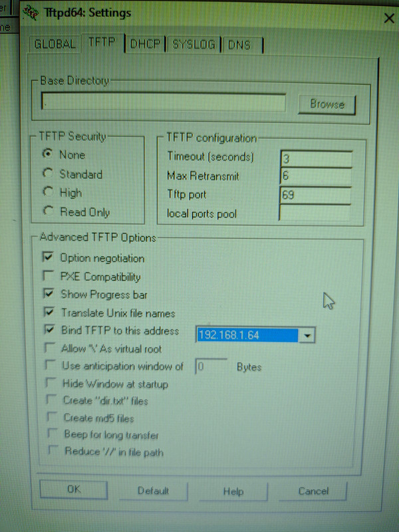Disable Option negotiation checkbox
The image size is (399, 532).
[48, 257]
